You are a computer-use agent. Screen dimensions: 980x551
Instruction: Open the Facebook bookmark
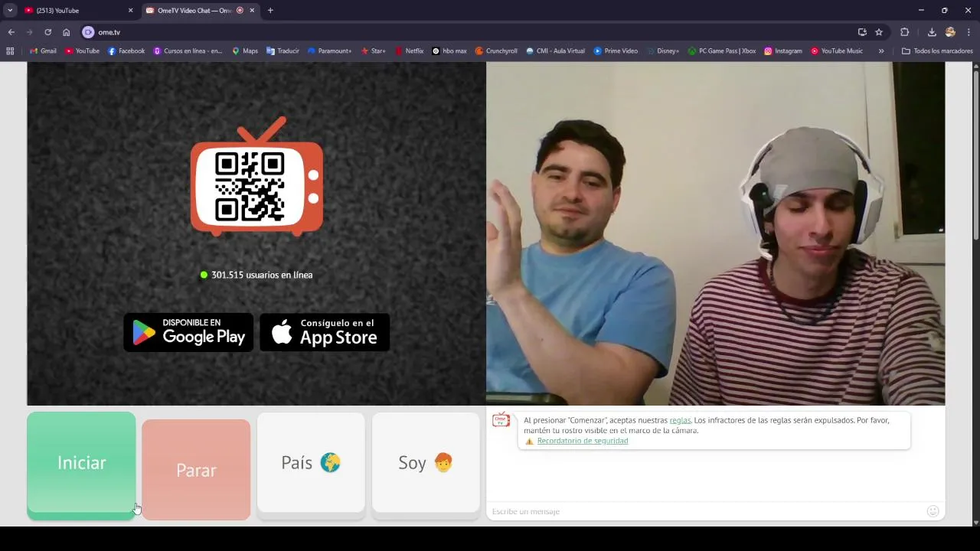pyautogui.click(x=126, y=51)
